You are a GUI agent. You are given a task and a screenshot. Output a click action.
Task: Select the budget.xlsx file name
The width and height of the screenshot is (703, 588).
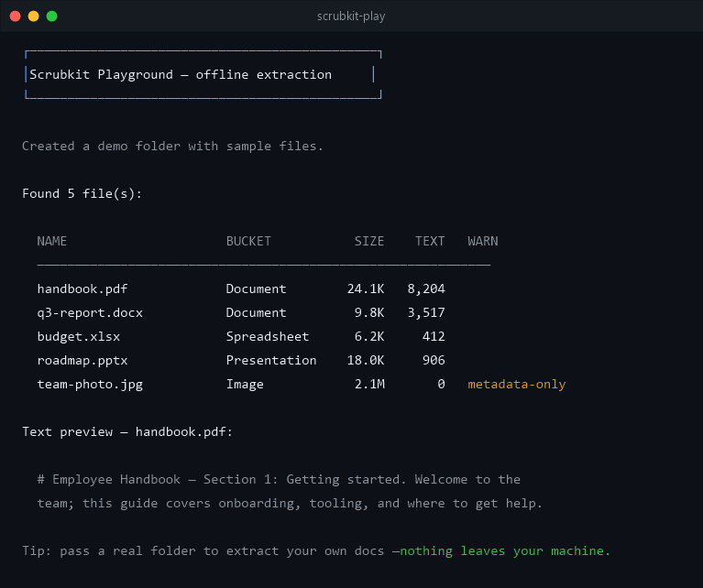tap(79, 336)
